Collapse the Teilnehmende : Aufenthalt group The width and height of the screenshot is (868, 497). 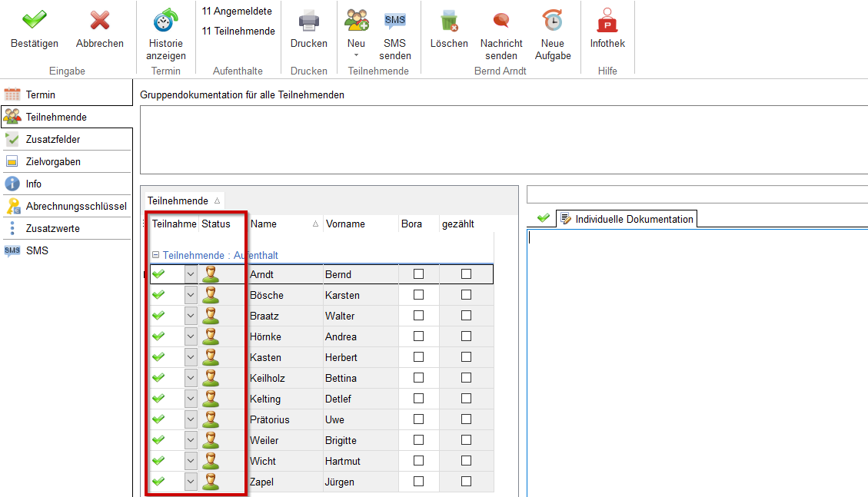click(155, 255)
